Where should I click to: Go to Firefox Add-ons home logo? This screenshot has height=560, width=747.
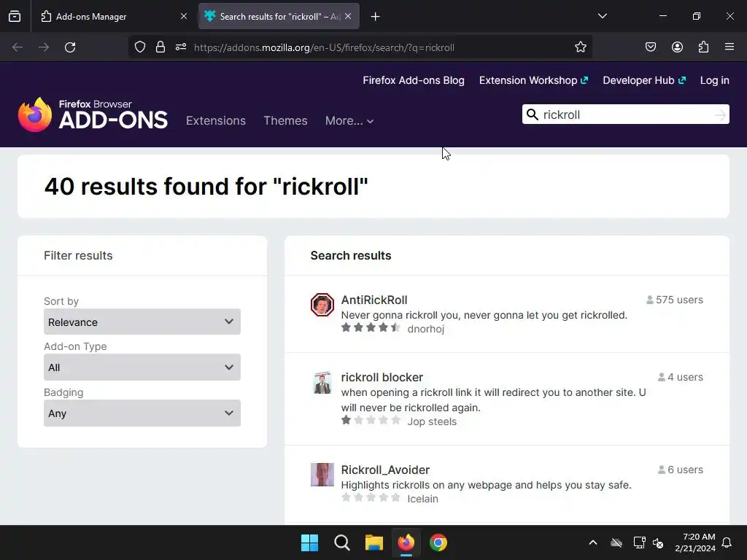point(93,114)
